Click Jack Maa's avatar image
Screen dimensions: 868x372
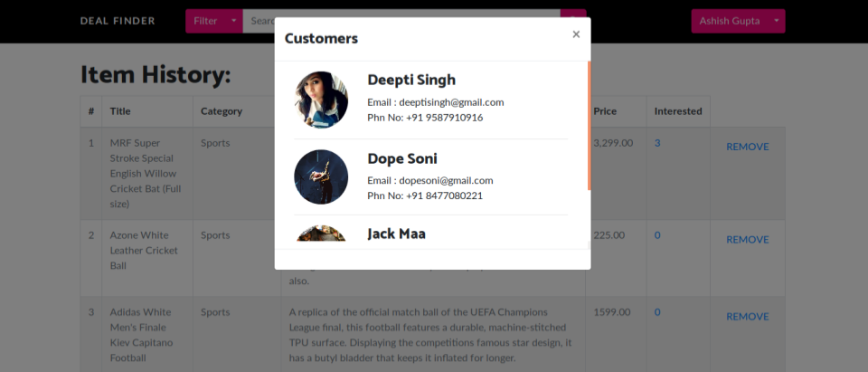[x=321, y=234]
